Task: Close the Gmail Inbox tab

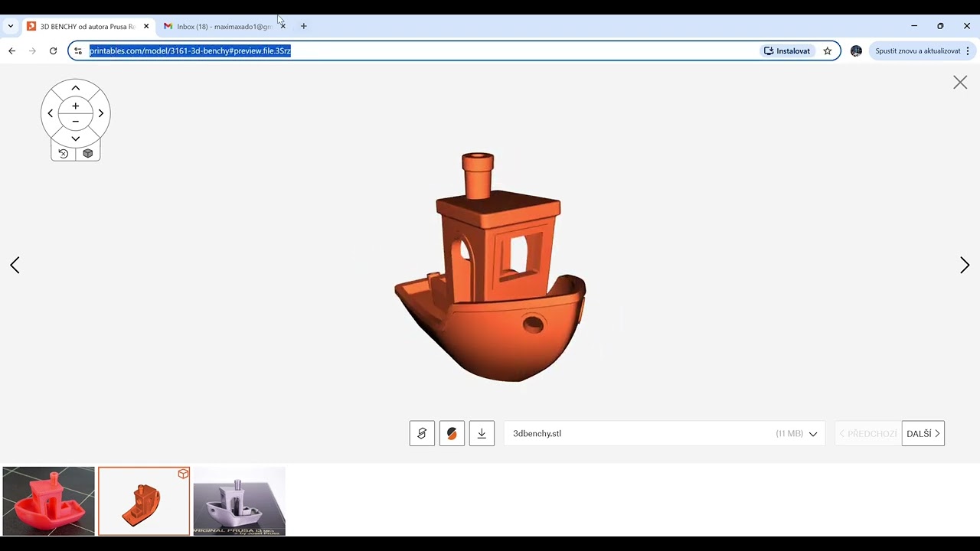Action: coord(283,26)
